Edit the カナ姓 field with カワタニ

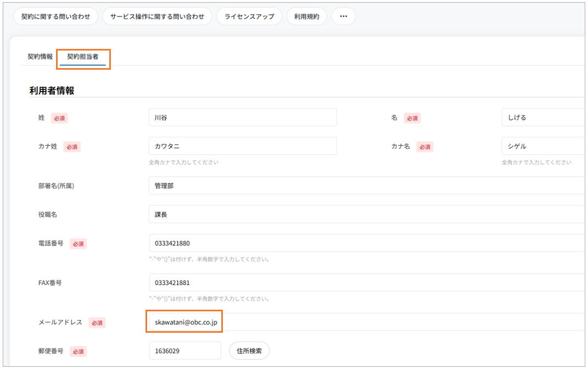243,146
